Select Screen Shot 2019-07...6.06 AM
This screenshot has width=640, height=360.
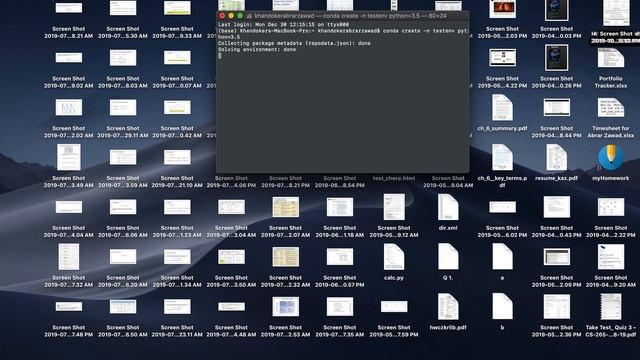tap(123, 207)
